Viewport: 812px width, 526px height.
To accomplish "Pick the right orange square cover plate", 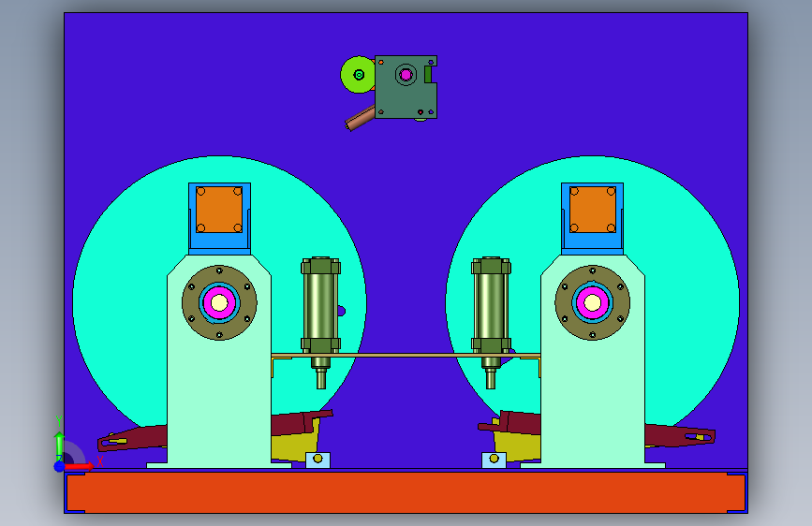I will pyautogui.click(x=593, y=210).
